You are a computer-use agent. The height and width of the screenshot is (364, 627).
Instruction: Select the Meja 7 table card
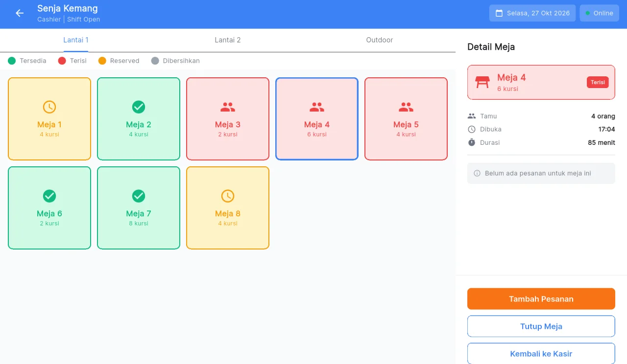pyautogui.click(x=139, y=208)
